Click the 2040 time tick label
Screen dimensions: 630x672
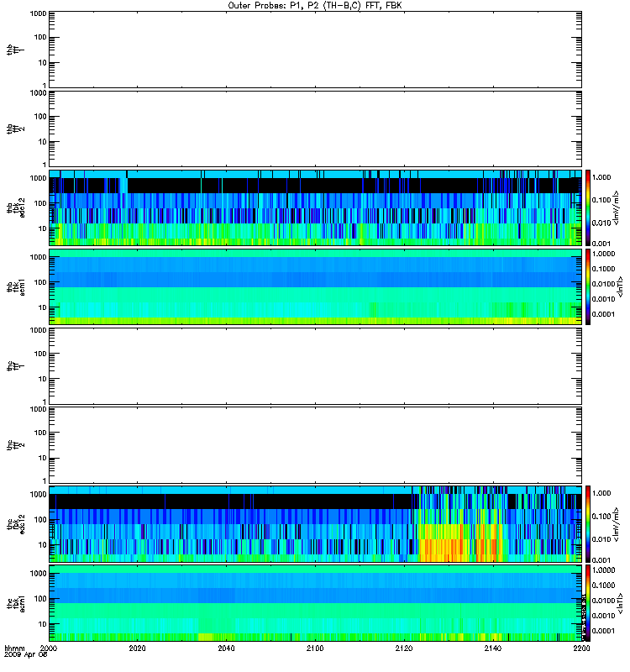tap(226, 648)
